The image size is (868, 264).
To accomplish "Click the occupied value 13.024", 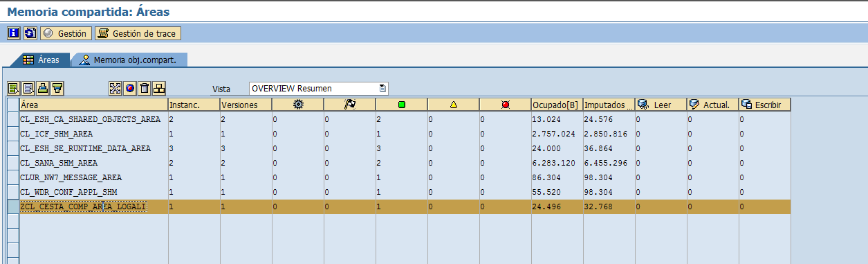I will 557,119.
